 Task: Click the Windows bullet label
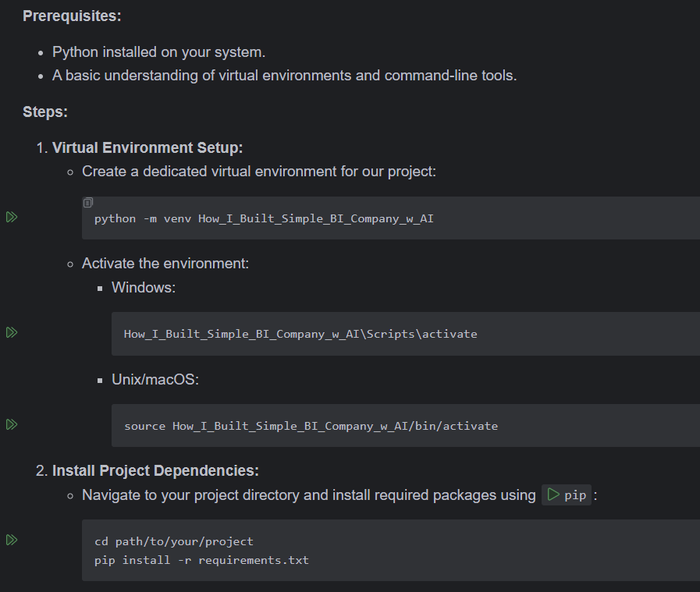pyautogui.click(x=144, y=288)
